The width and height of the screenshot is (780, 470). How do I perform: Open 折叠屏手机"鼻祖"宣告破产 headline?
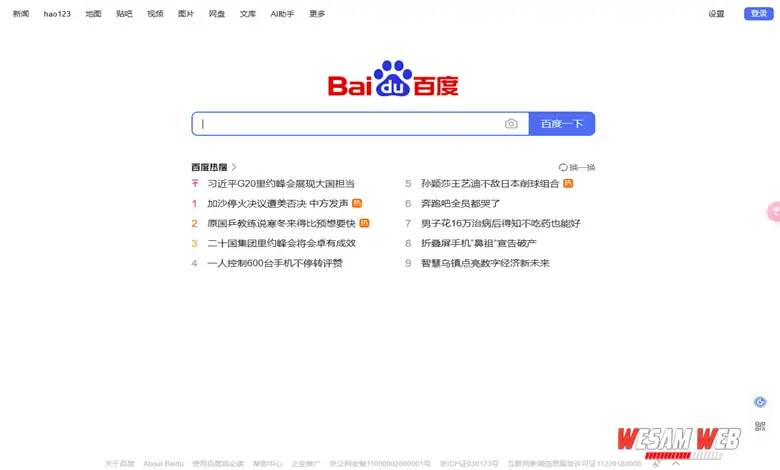click(479, 243)
